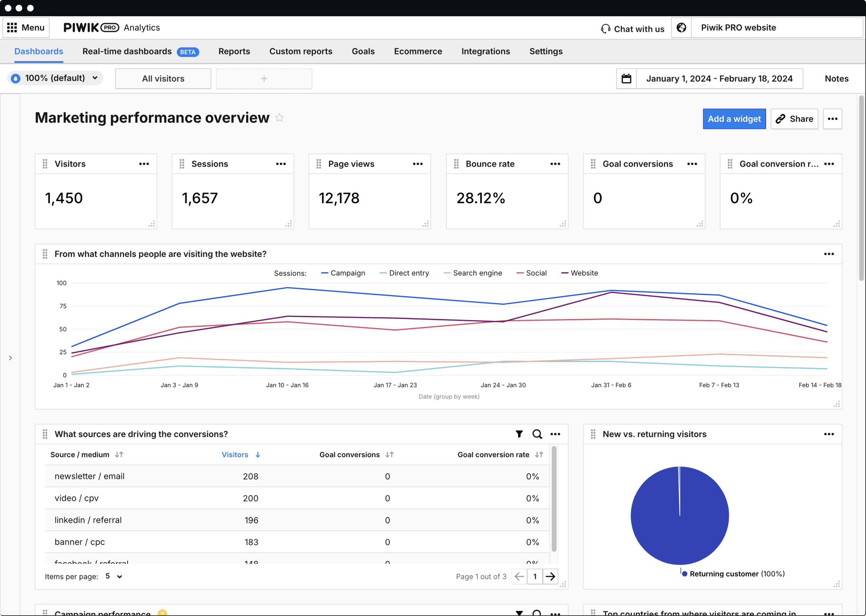
Task: Open Custom reports tab
Action: 301,51
